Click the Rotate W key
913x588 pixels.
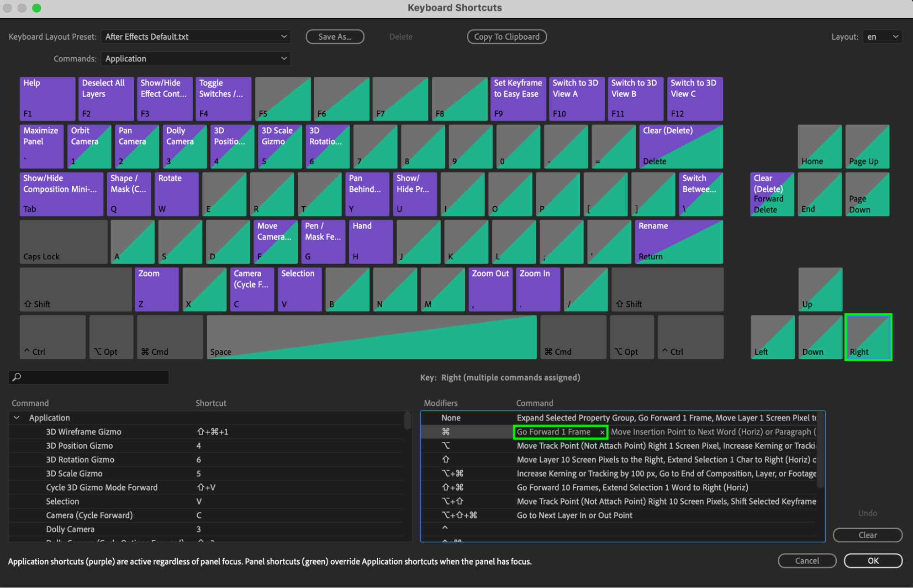coord(176,194)
